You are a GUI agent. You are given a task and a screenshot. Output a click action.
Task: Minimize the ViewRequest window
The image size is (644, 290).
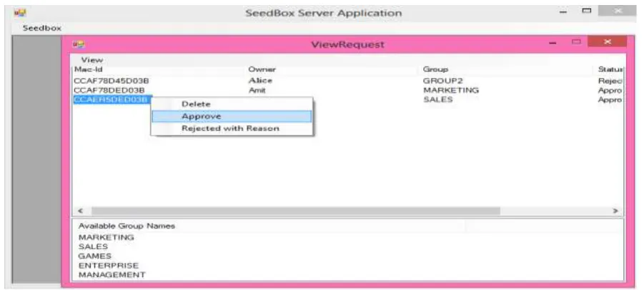(x=553, y=43)
